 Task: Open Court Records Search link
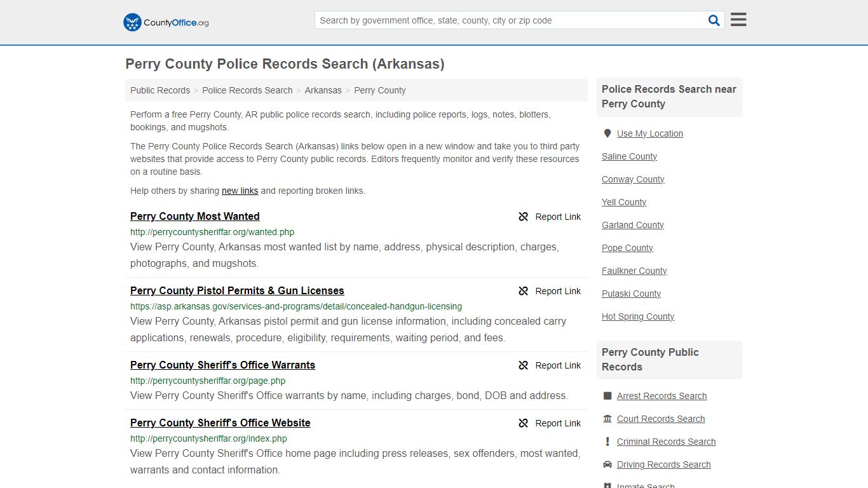coord(661,419)
